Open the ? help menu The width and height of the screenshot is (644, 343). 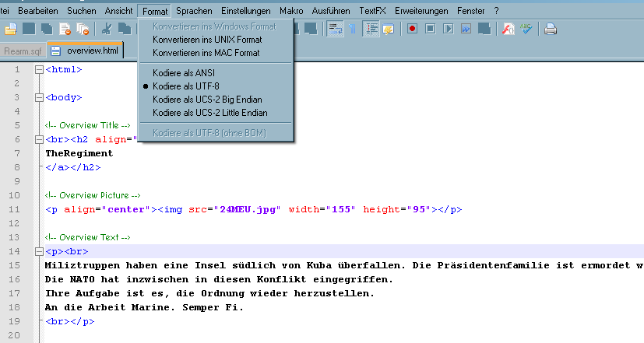click(x=496, y=11)
